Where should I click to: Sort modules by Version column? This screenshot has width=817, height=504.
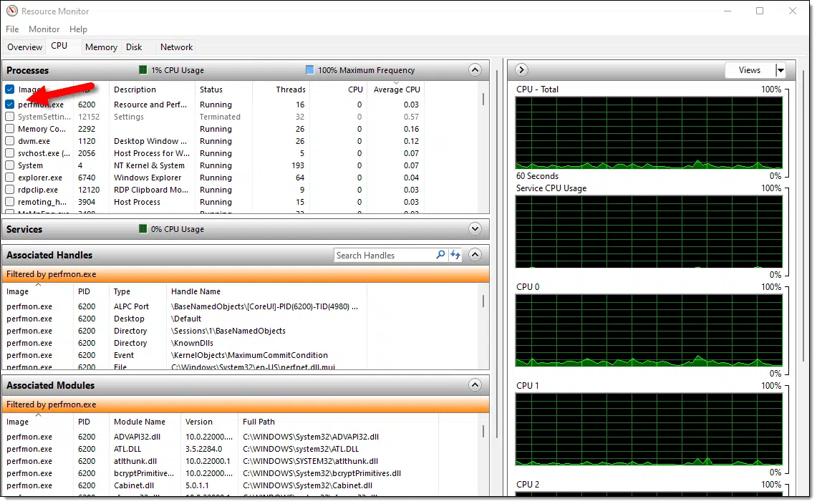click(x=199, y=422)
